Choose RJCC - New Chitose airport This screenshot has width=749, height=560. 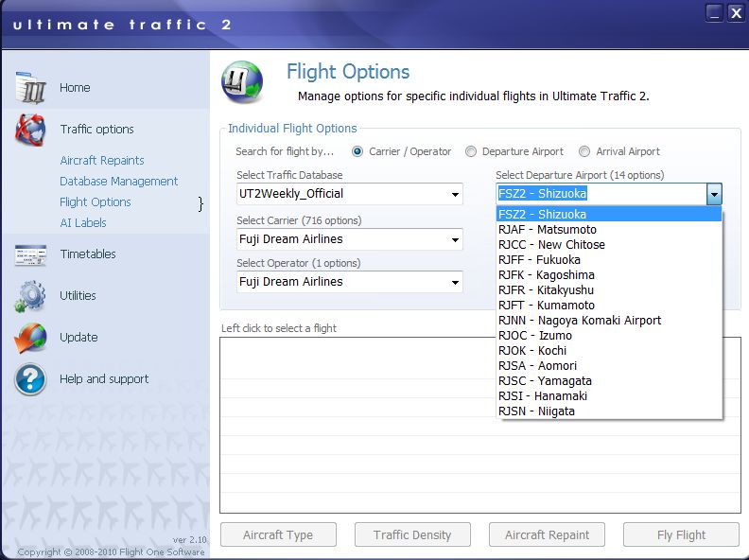(609, 245)
